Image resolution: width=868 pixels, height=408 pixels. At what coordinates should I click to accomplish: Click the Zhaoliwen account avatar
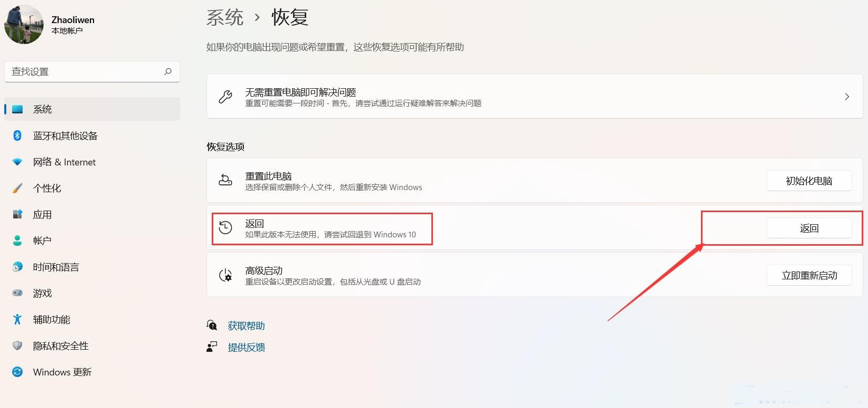24,24
